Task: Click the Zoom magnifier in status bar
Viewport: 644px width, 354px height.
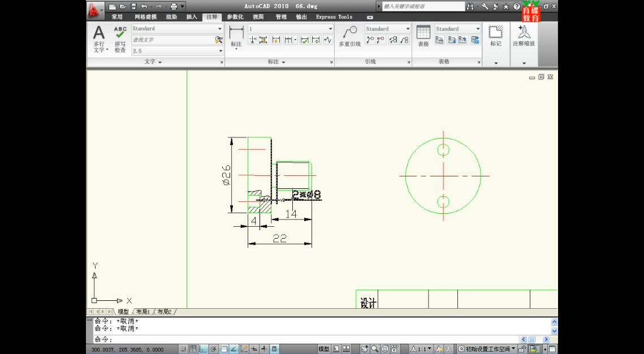Action: (x=374, y=349)
